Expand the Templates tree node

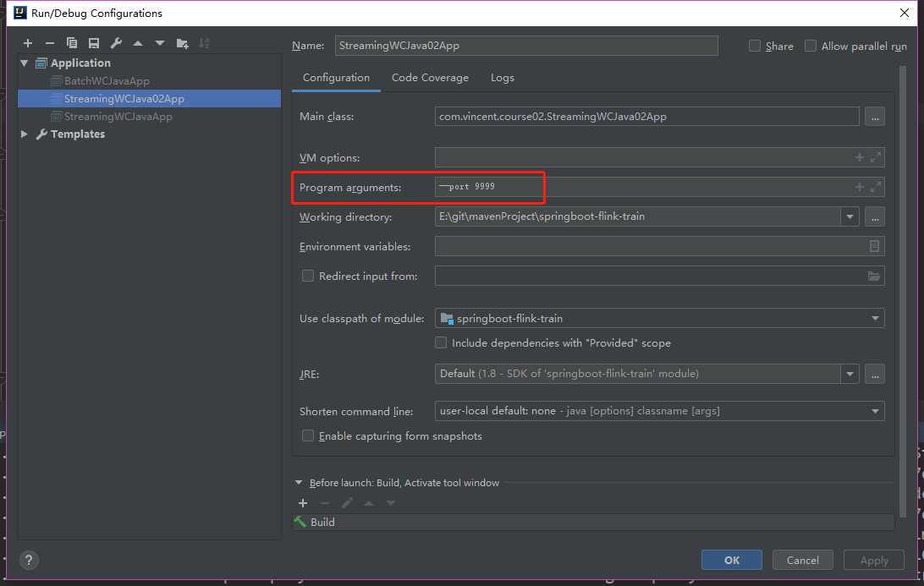tap(25, 134)
